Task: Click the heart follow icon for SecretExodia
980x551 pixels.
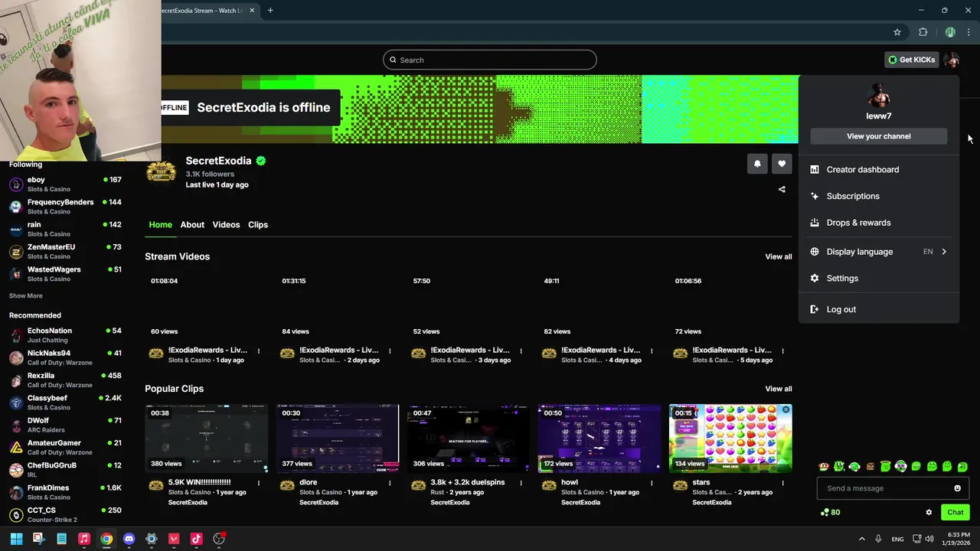Action: pos(782,163)
